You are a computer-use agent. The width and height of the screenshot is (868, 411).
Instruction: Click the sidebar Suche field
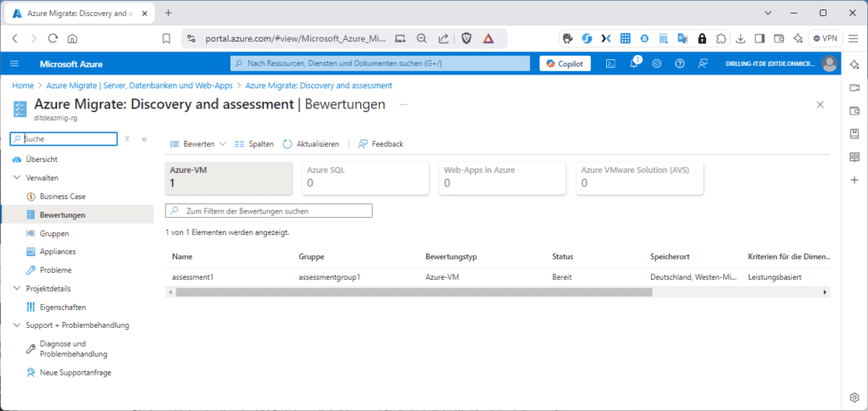pyautogui.click(x=64, y=139)
